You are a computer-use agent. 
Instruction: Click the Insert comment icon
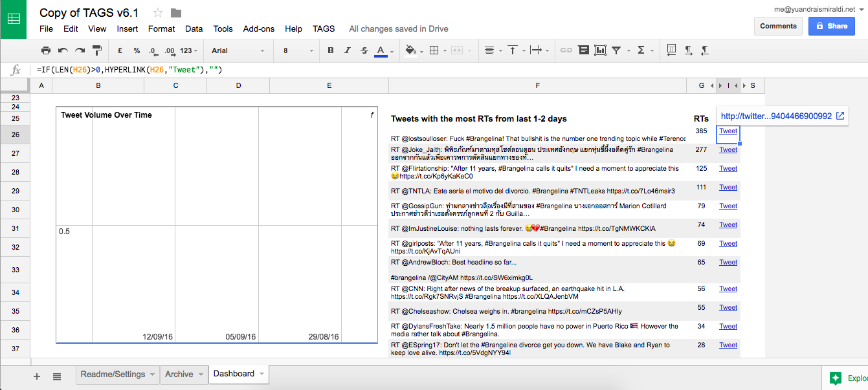click(x=583, y=50)
